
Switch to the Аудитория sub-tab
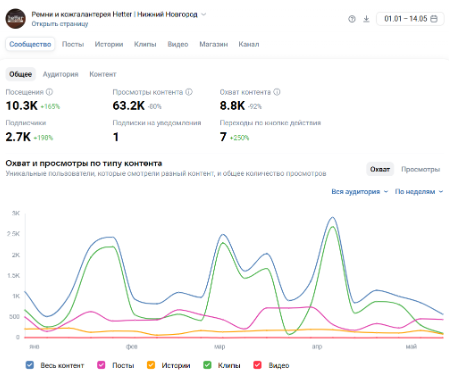[60, 74]
